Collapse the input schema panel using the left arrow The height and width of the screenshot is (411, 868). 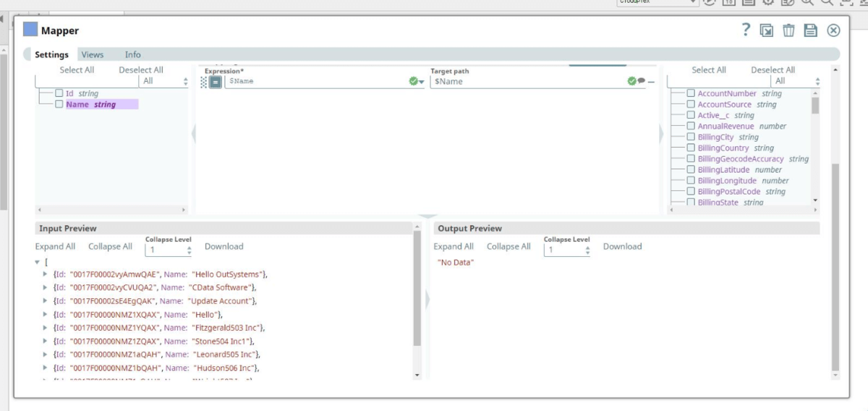[193, 134]
